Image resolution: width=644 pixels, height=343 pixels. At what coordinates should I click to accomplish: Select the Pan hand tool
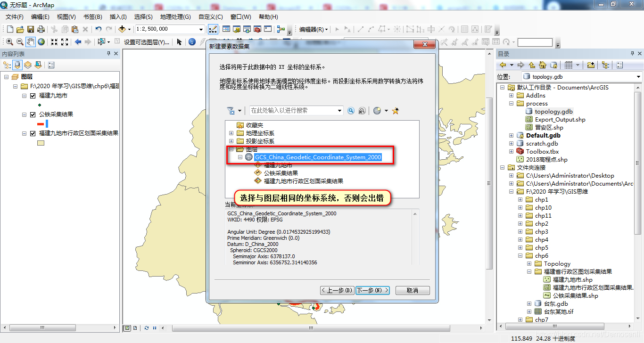(x=31, y=42)
